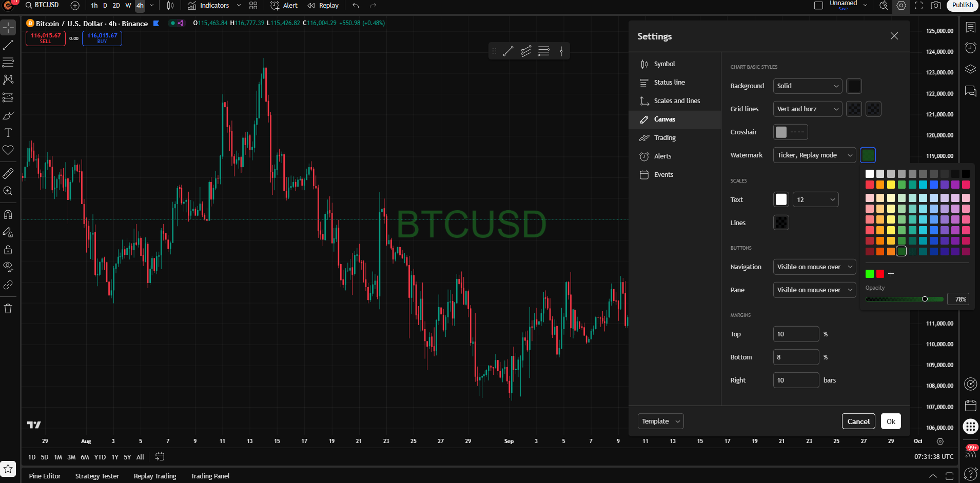Open the go to date icon

pos(160,456)
